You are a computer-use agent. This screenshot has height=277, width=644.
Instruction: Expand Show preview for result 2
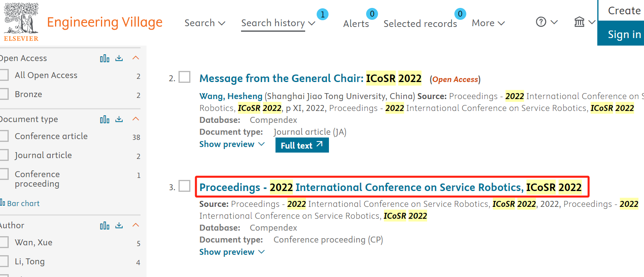232,144
